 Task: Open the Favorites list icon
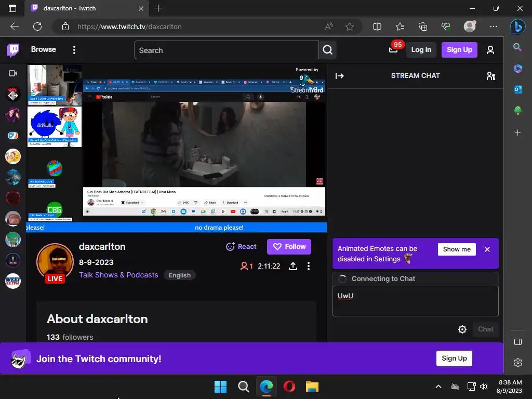pos(400,26)
